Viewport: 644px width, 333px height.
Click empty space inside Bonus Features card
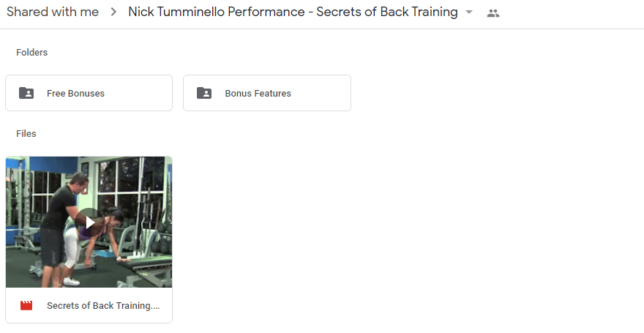(321, 93)
